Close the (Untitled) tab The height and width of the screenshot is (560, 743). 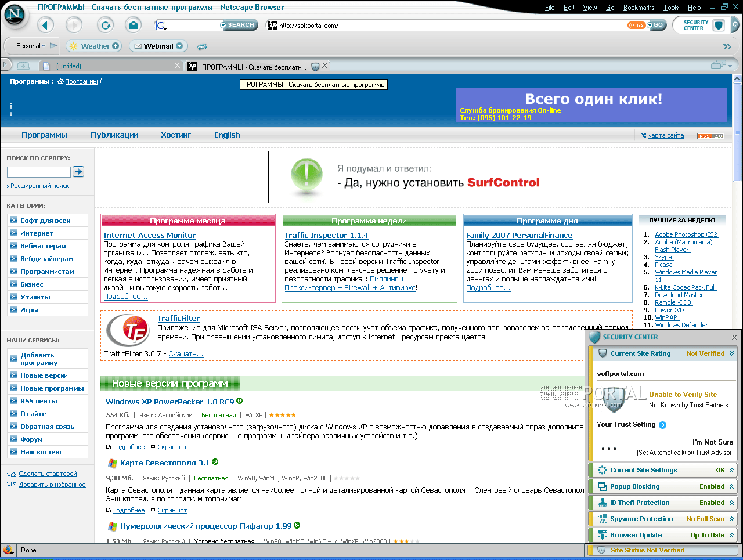click(178, 66)
